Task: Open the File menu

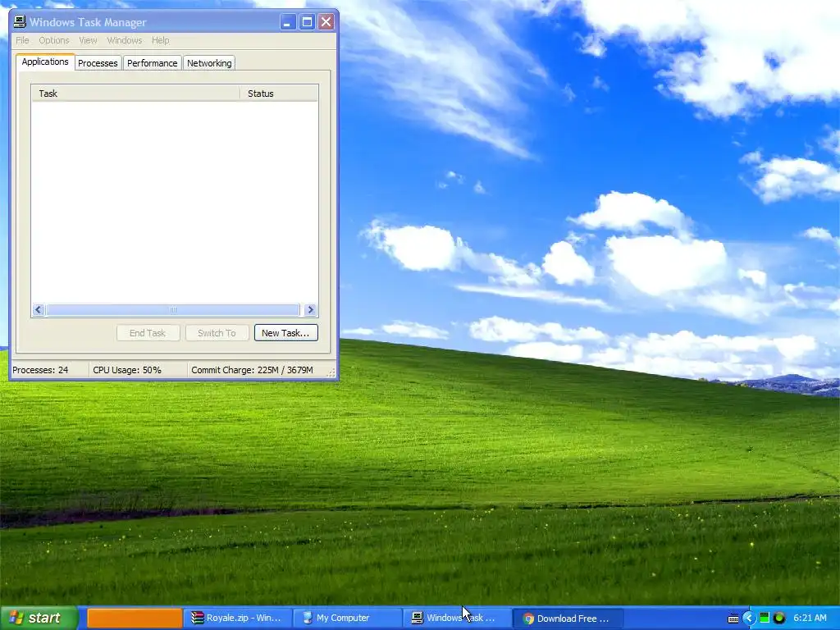Action: tap(22, 40)
